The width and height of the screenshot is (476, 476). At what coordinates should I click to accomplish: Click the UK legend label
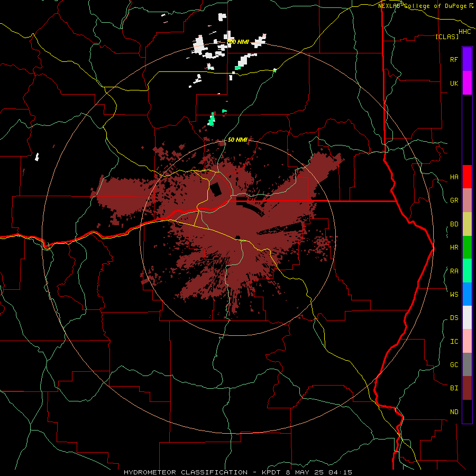click(454, 83)
